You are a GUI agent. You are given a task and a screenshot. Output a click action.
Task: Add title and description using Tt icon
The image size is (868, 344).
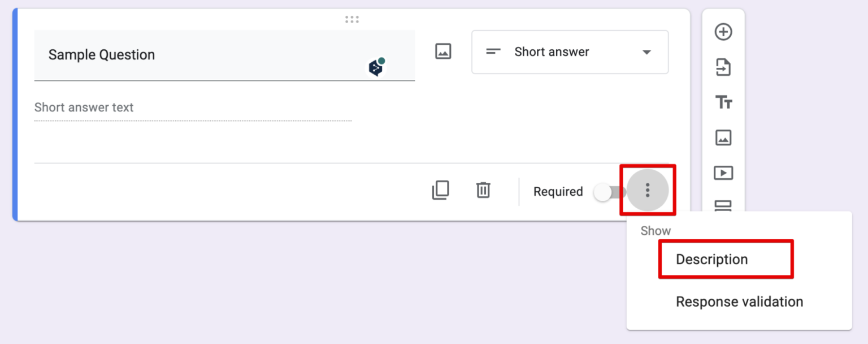click(723, 102)
